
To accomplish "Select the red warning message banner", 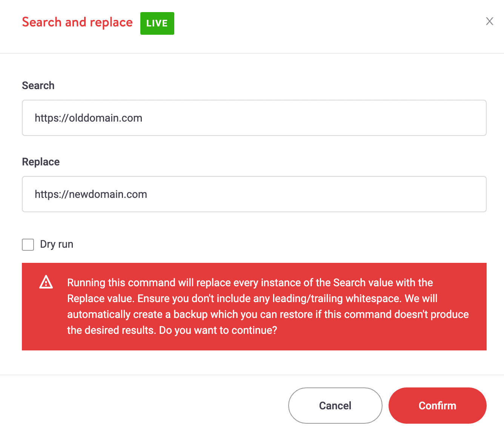I will (254, 306).
